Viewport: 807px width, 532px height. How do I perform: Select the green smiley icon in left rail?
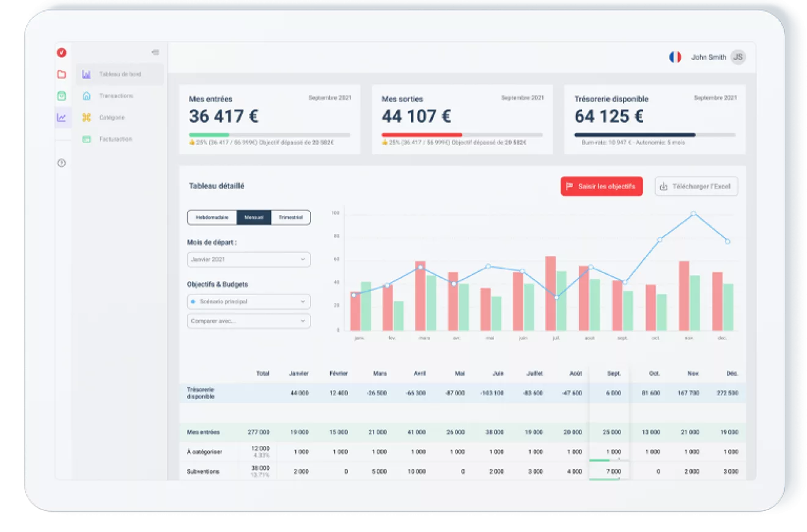click(61, 96)
